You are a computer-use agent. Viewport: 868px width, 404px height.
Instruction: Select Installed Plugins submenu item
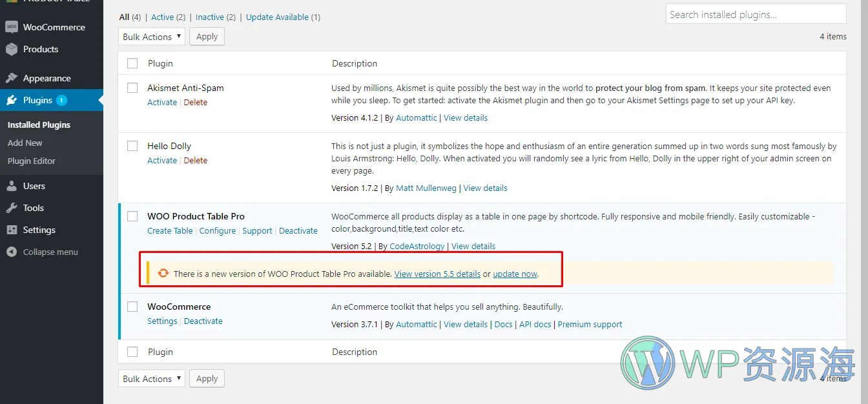coord(39,125)
